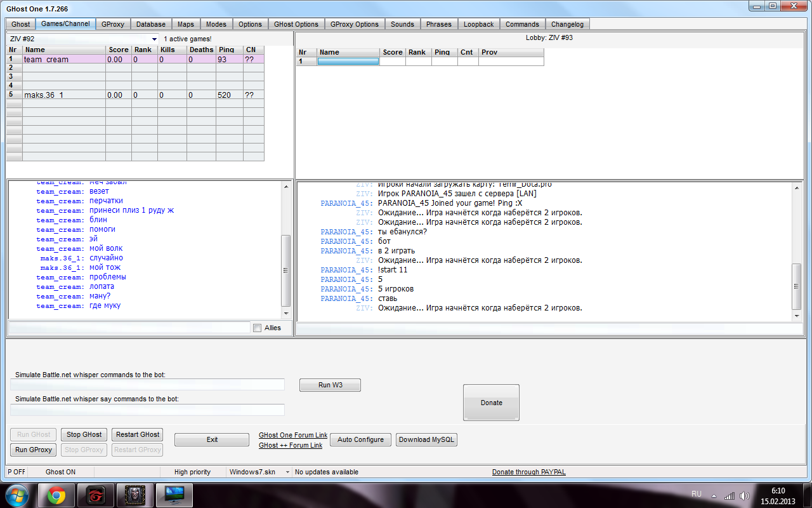Focus the lobby chat input field
Image resolution: width=812 pixels, height=508 pixels.
[549, 329]
